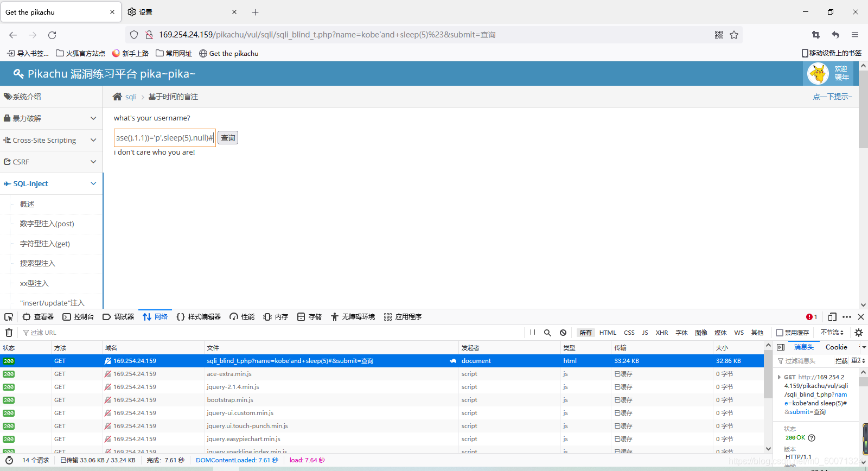Open the browser hamburger menu
The image size is (868, 471).
coord(855,35)
